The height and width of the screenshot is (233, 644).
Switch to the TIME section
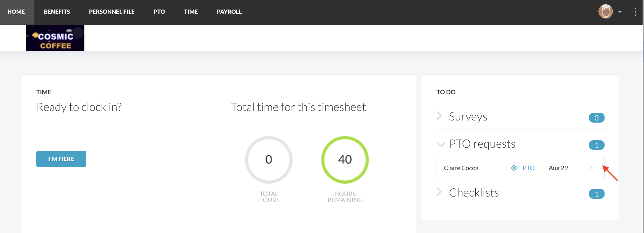pos(191,12)
